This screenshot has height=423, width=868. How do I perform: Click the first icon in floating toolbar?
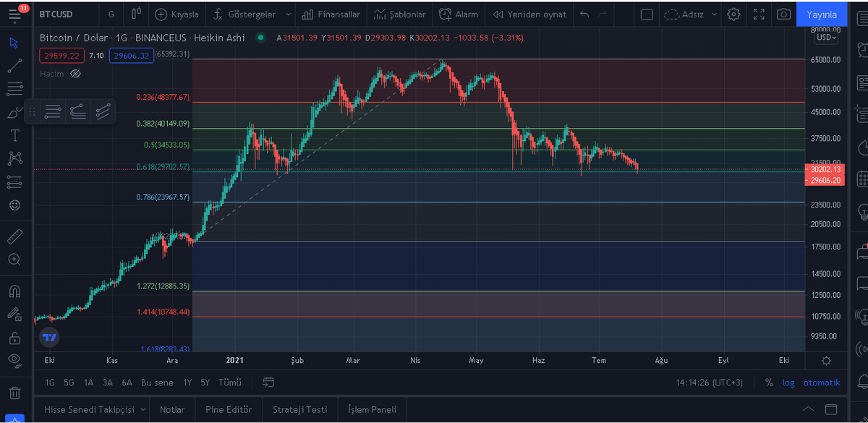pos(53,111)
